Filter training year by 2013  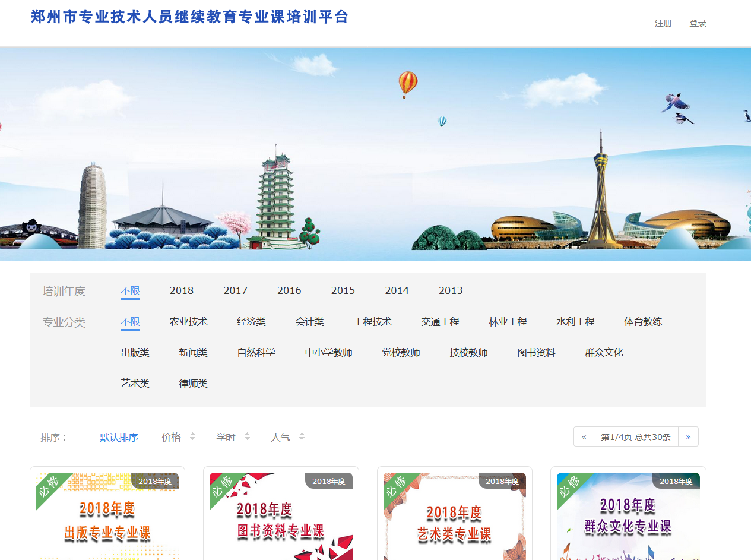451,290
